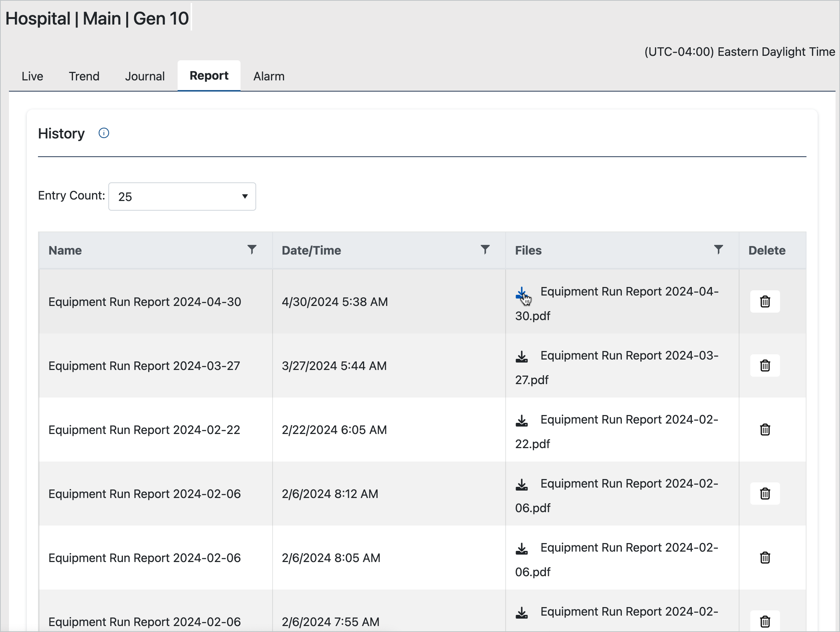Click the History info icon

[x=104, y=133]
